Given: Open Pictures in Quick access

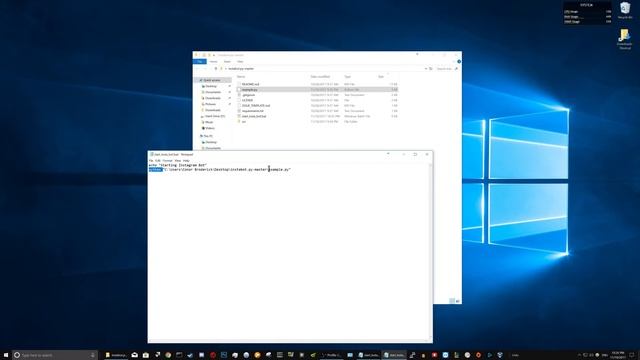Looking at the screenshot, I should pyautogui.click(x=211, y=104).
